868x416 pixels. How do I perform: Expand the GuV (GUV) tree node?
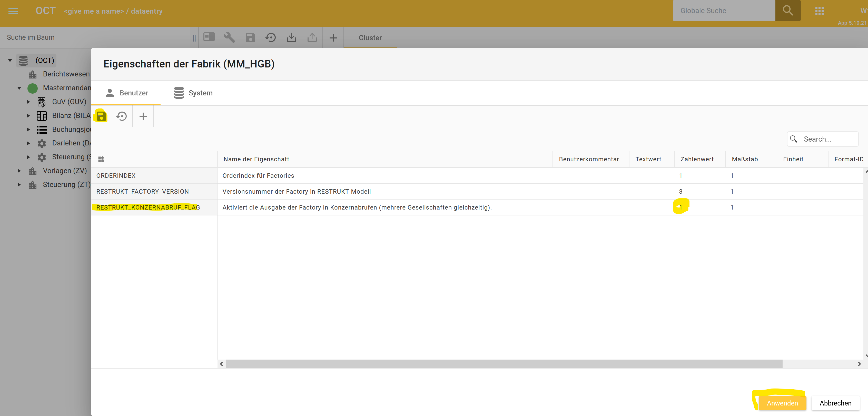[x=28, y=102]
